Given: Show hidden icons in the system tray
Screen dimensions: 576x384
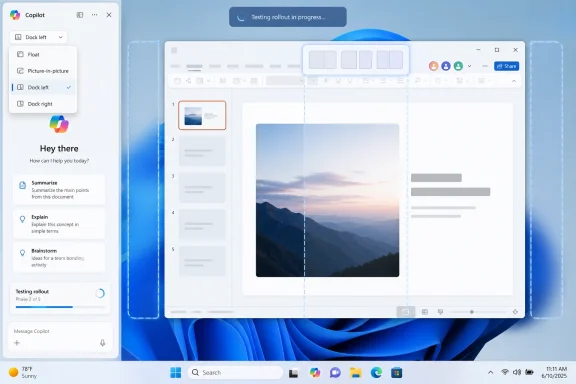Looking at the screenshot, I should click(490, 373).
